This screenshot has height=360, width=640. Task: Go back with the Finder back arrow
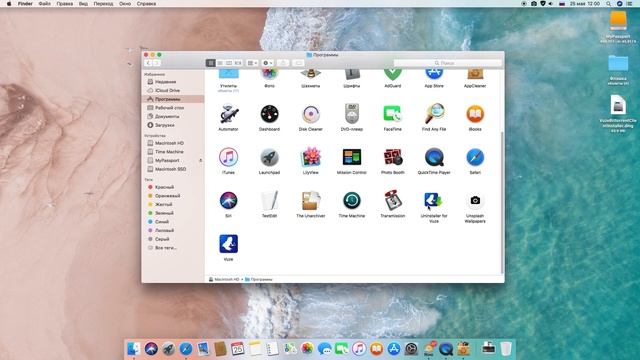(148, 63)
